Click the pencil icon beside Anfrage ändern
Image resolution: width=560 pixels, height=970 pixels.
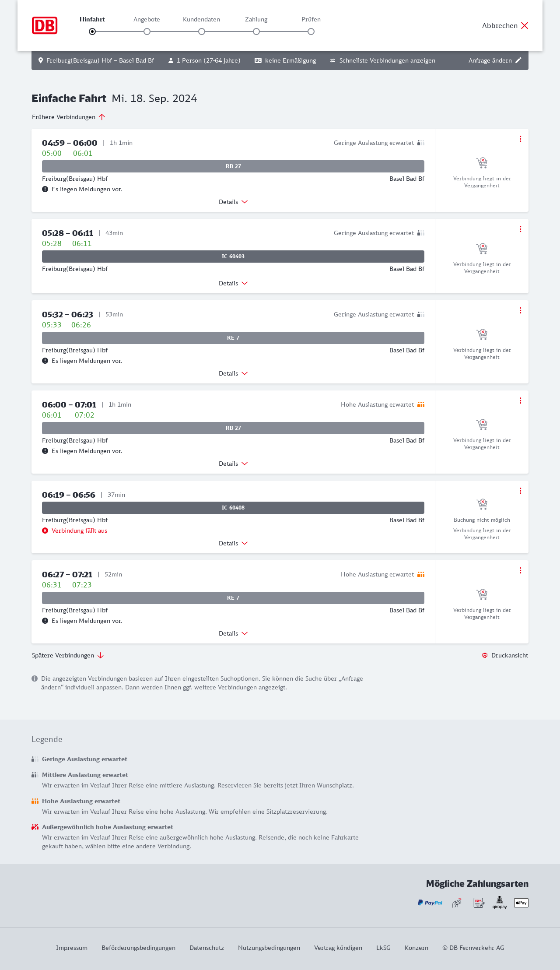tap(518, 60)
